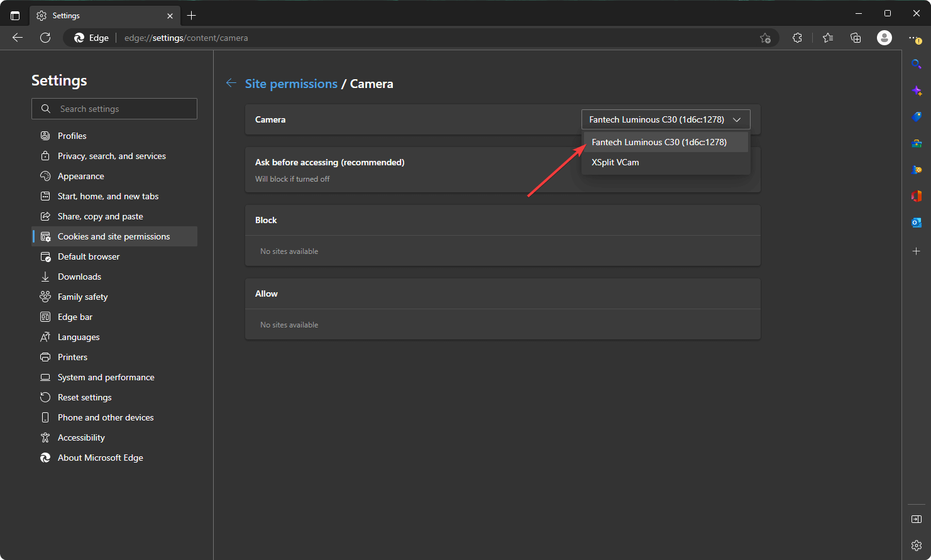Open sidebar settings gear icon

[917, 545]
